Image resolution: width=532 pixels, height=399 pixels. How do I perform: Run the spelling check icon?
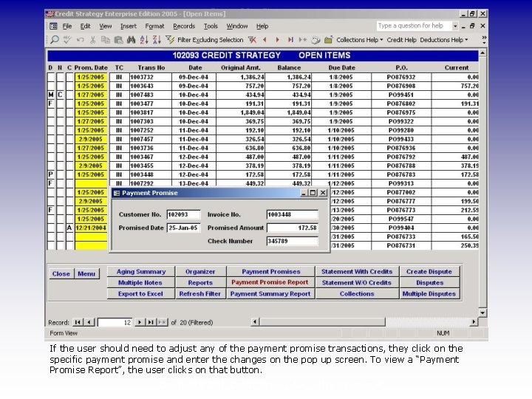pos(67,40)
